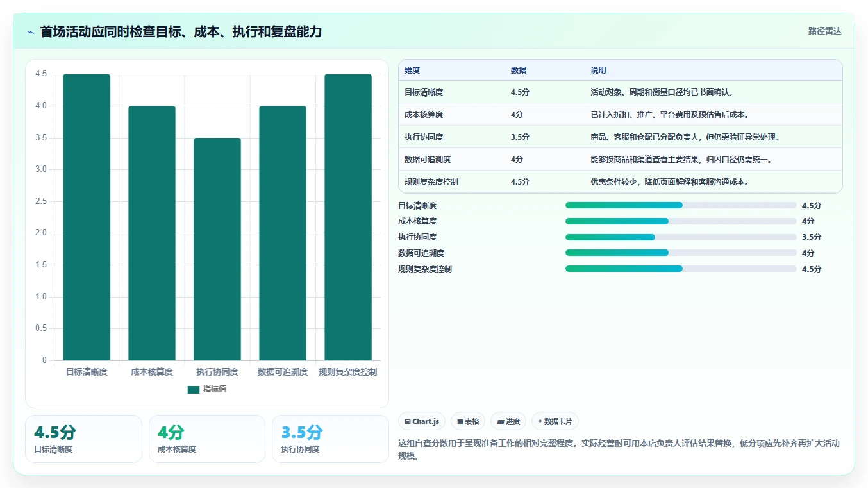This screenshot has height=488, width=868.
Task: Select the 执行协同度 table row name
Action: 424,137
